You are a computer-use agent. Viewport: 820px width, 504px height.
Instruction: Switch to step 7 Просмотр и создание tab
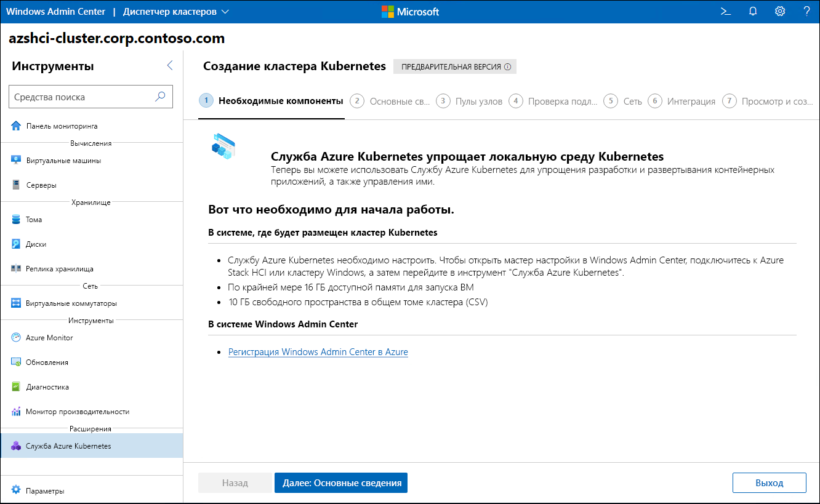[769, 101]
